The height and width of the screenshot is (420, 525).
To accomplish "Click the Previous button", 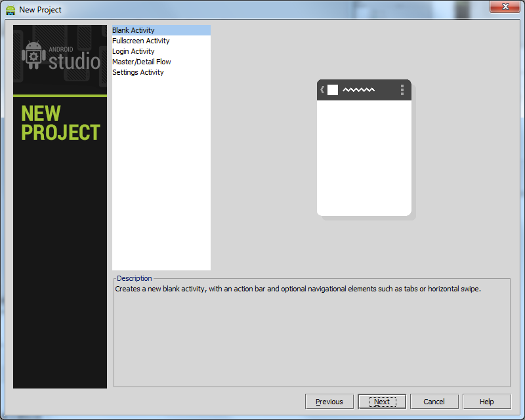I will click(x=329, y=401).
